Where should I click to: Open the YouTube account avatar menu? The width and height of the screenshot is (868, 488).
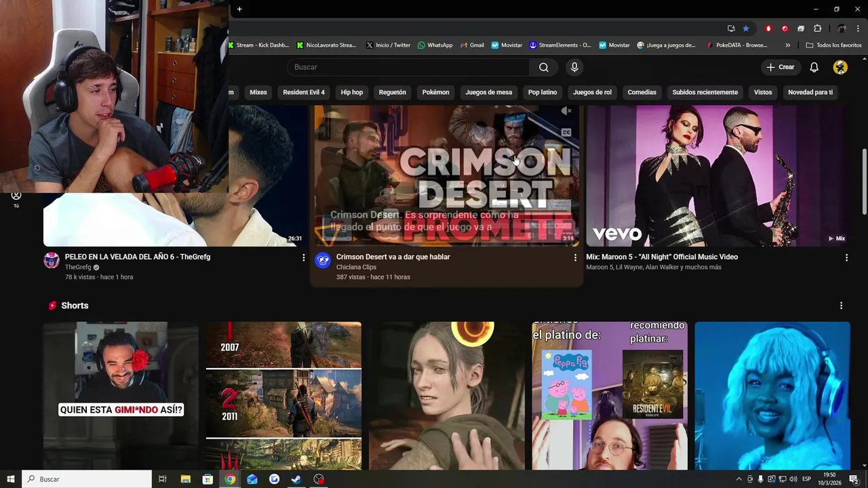[840, 67]
